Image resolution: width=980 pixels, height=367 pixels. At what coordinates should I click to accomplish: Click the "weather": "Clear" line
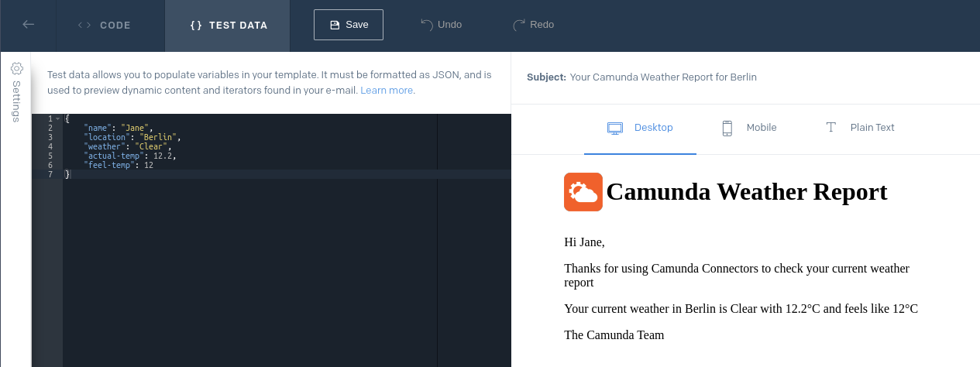[127, 146]
